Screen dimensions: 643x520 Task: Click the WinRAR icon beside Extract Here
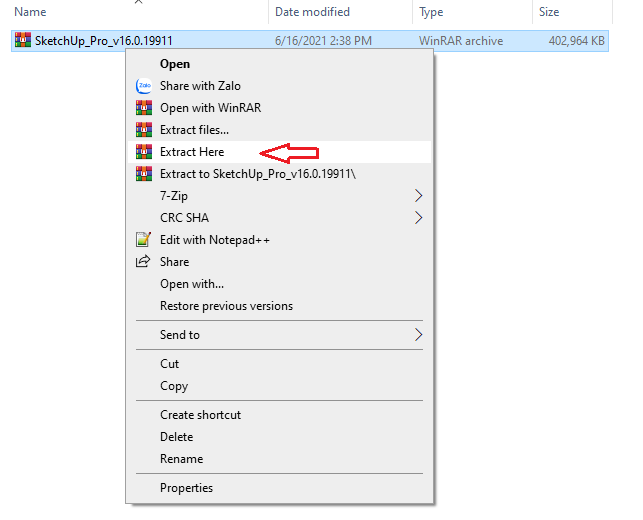(142, 152)
